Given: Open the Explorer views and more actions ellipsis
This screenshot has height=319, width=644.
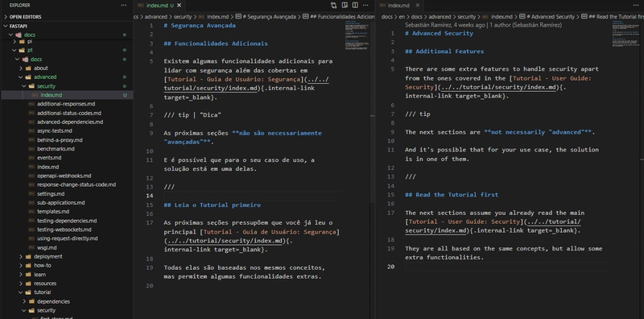Looking at the screenshot, I should tap(124, 6).
